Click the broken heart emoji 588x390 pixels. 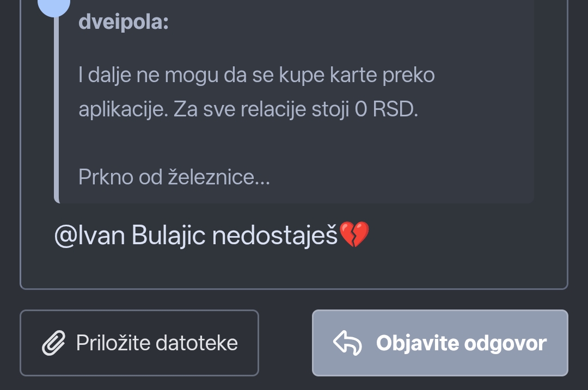click(x=354, y=236)
